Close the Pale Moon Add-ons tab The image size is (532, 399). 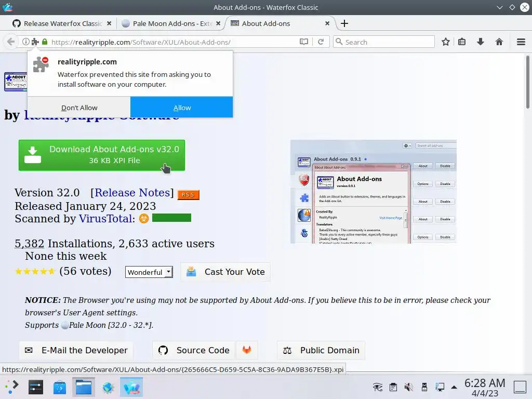click(x=218, y=23)
